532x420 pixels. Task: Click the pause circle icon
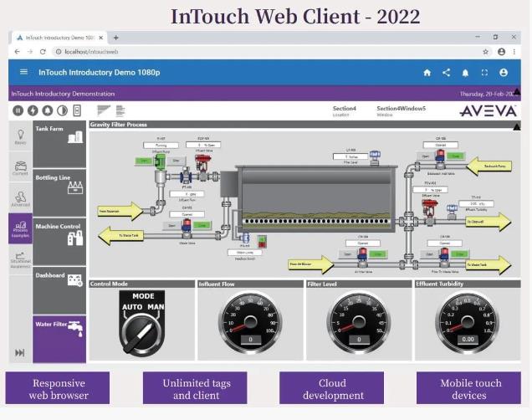point(18,110)
